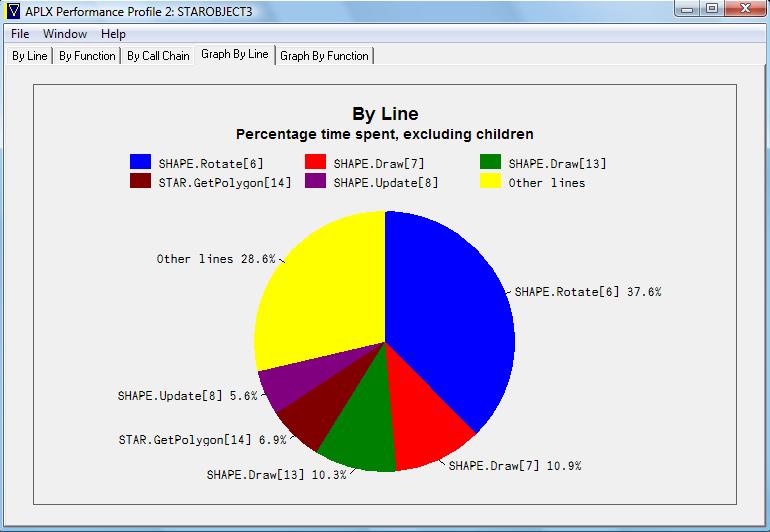This screenshot has width=770, height=532.
Task: Select the Graph By Line tab
Action: [235, 54]
